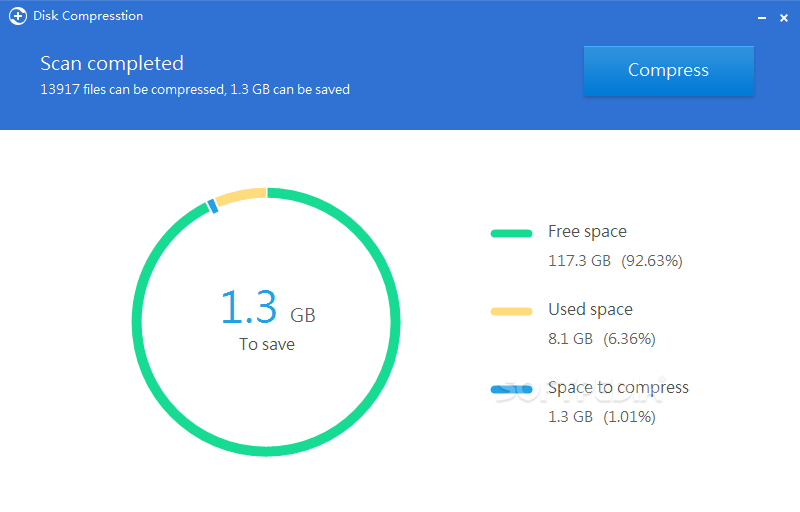This screenshot has width=800, height=512.
Task: Click the Scan completed heading
Action: tap(112, 64)
